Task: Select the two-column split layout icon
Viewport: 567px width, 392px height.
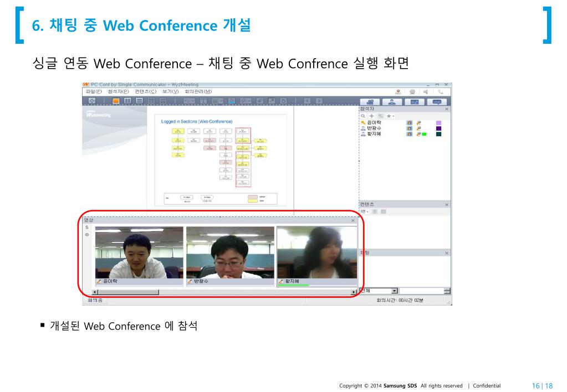Action: tap(127, 101)
